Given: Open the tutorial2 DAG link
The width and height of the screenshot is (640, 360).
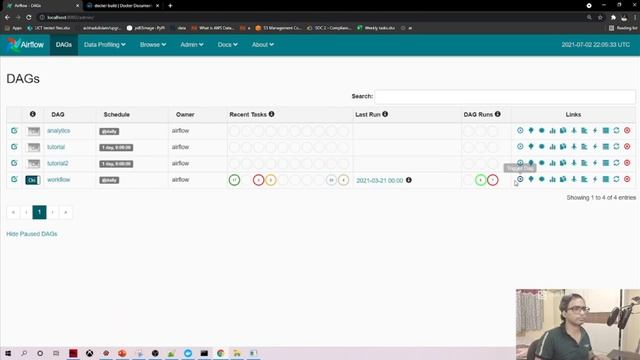Looking at the screenshot, I should [58, 163].
